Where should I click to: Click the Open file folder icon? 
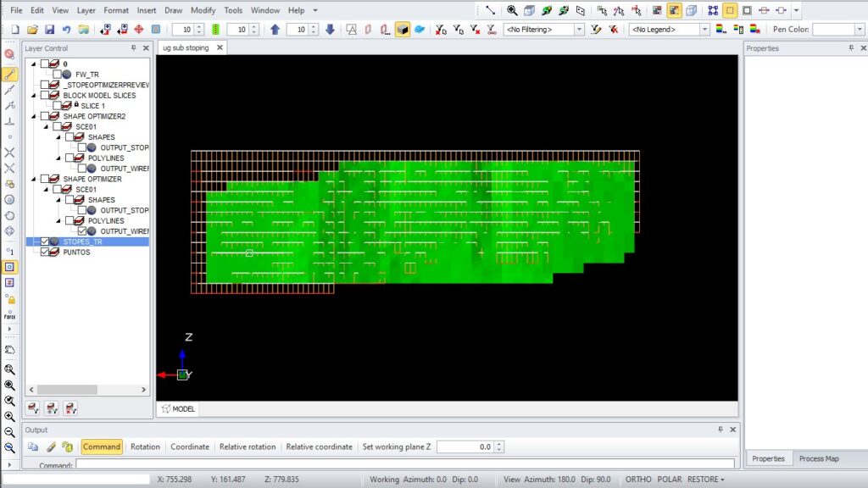[34, 30]
